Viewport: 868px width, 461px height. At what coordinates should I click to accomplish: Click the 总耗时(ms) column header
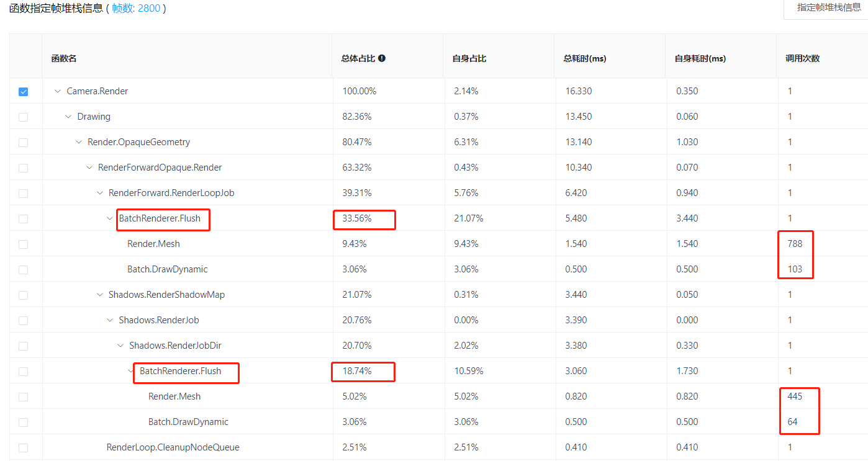pos(585,58)
